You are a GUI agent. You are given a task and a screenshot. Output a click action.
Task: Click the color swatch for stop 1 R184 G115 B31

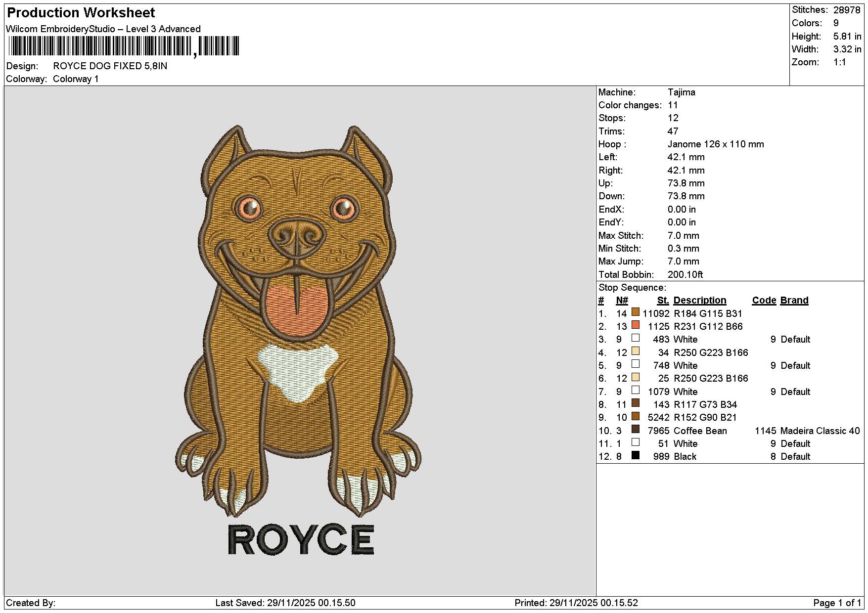636,312
